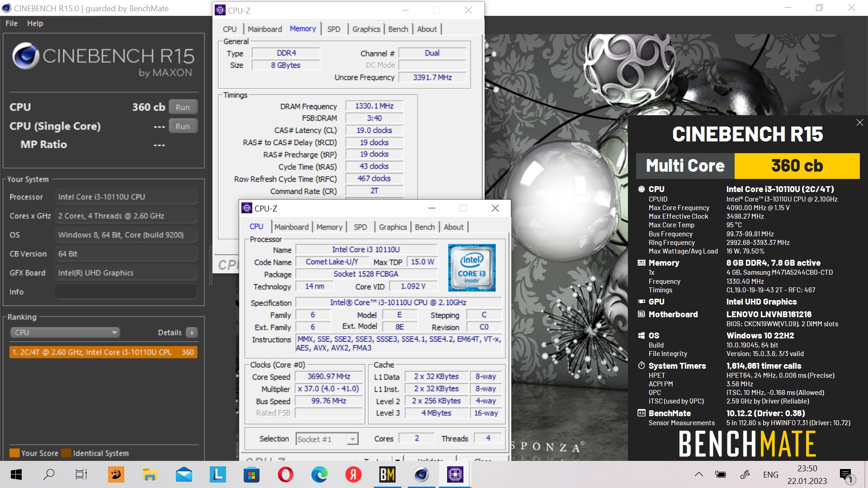This screenshot has width=868, height=488.
Task: Open About tab in front CPU-Z window
Action: pos(453,227)
